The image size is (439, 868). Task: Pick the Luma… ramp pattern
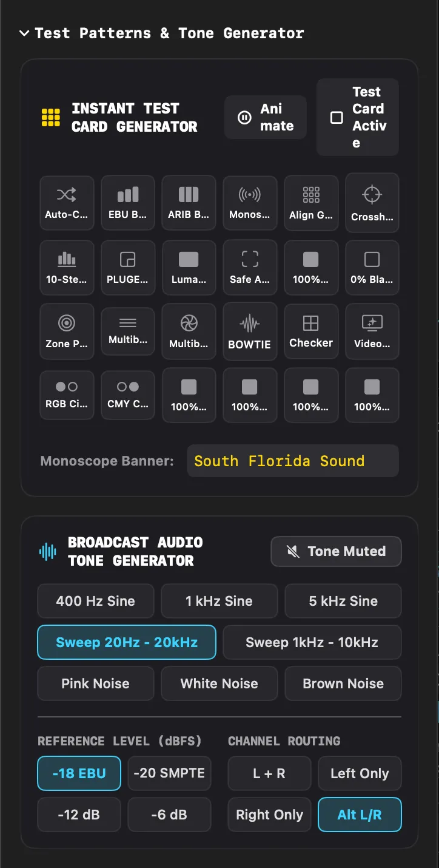point(189,268)
